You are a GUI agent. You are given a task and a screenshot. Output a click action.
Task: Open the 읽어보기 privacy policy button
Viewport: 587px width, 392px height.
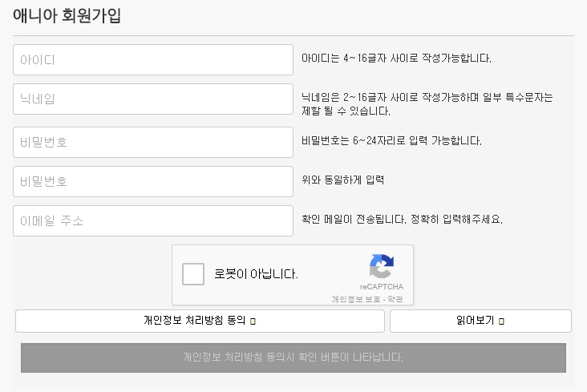480,321
